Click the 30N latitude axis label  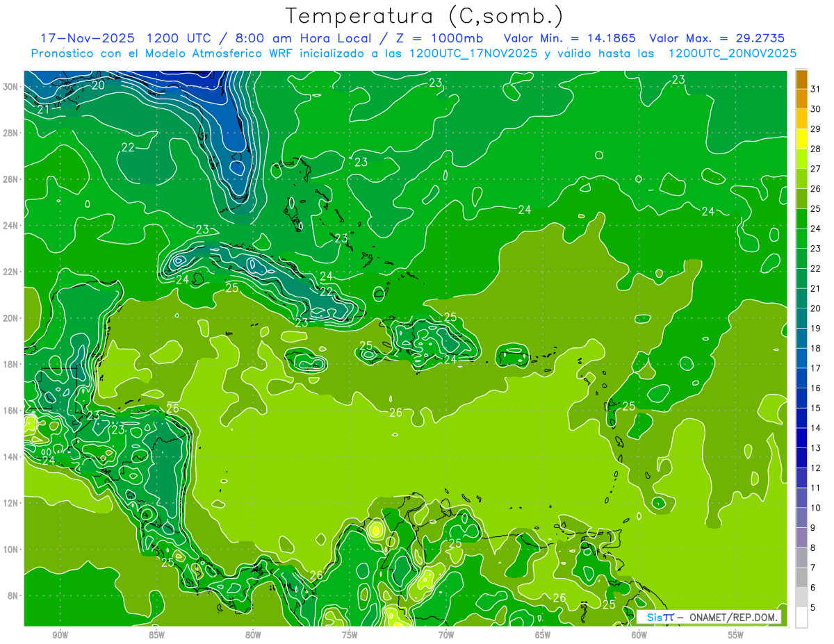(x=12, y=87)
